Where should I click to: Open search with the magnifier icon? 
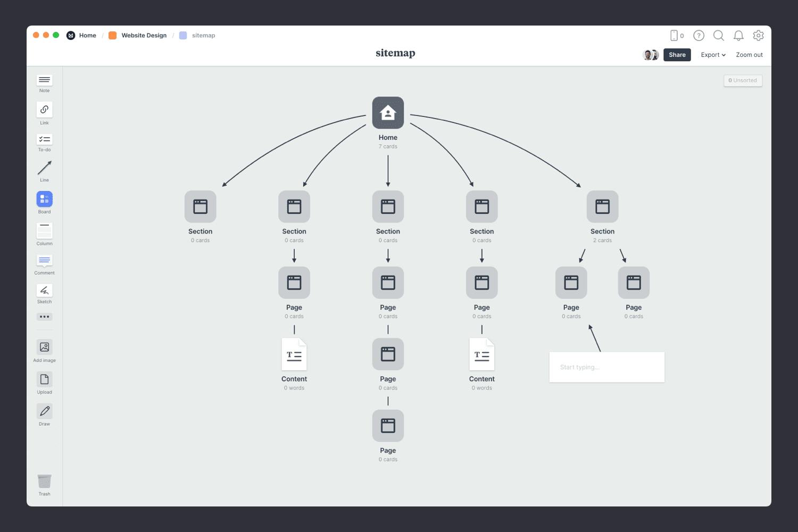click(x=718, y=36)
